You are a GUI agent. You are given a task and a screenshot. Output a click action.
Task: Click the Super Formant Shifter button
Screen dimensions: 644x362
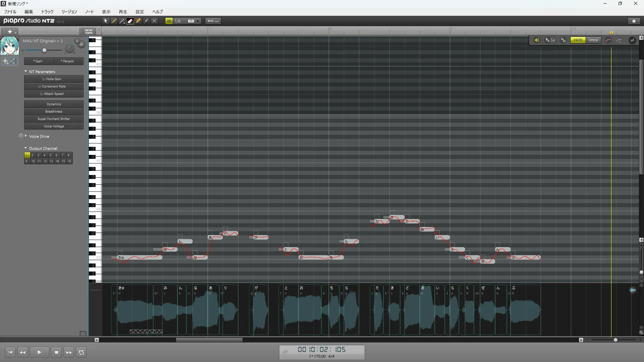click(x=54, y=119)
